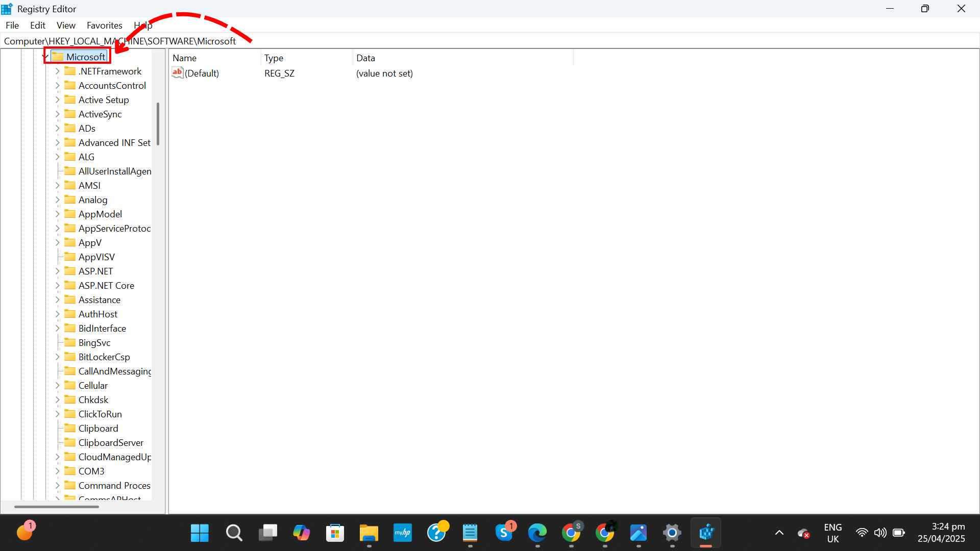Click the ab icon beside (Default) value

pyautogui.click(x=178, y=72)
